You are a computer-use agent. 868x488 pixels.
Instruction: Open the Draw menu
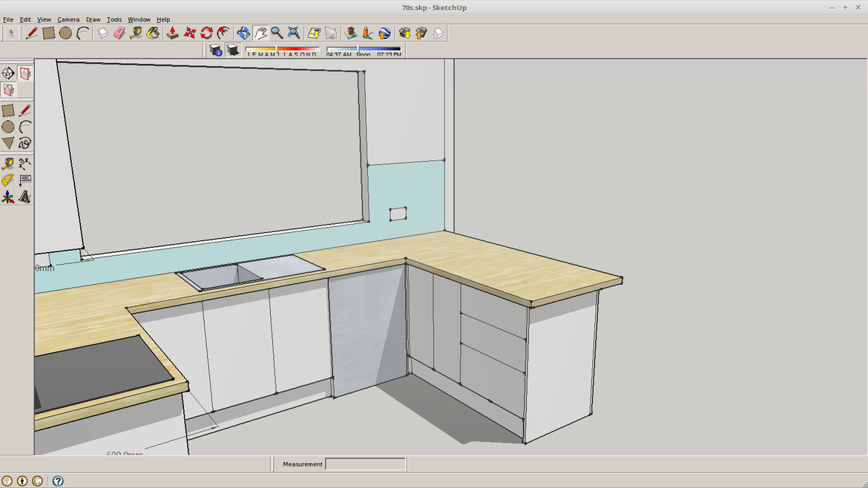93,19
